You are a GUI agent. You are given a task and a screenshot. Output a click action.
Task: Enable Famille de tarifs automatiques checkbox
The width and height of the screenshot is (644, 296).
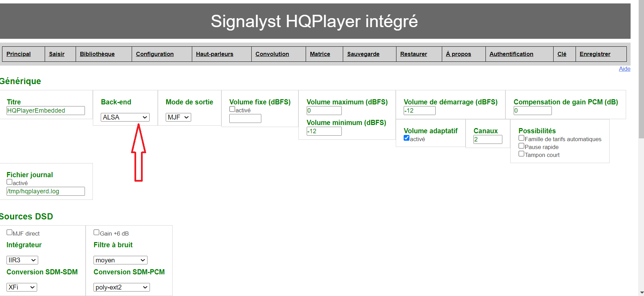click(522, 138)
